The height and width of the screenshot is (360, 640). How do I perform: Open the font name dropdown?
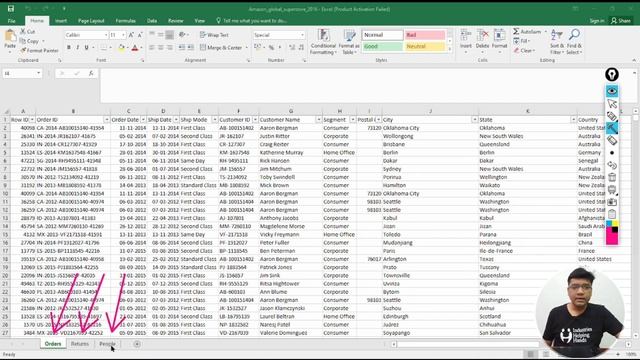click(106, 35)
